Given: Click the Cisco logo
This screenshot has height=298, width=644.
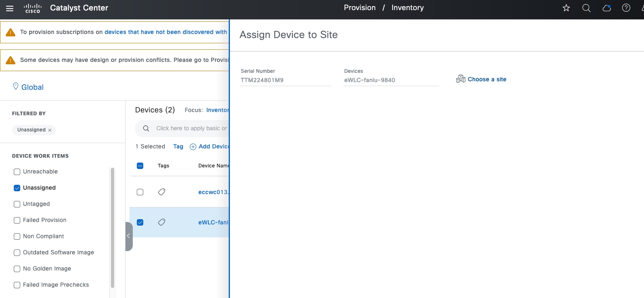Looking at the screenshot, I should click(32, 8).
